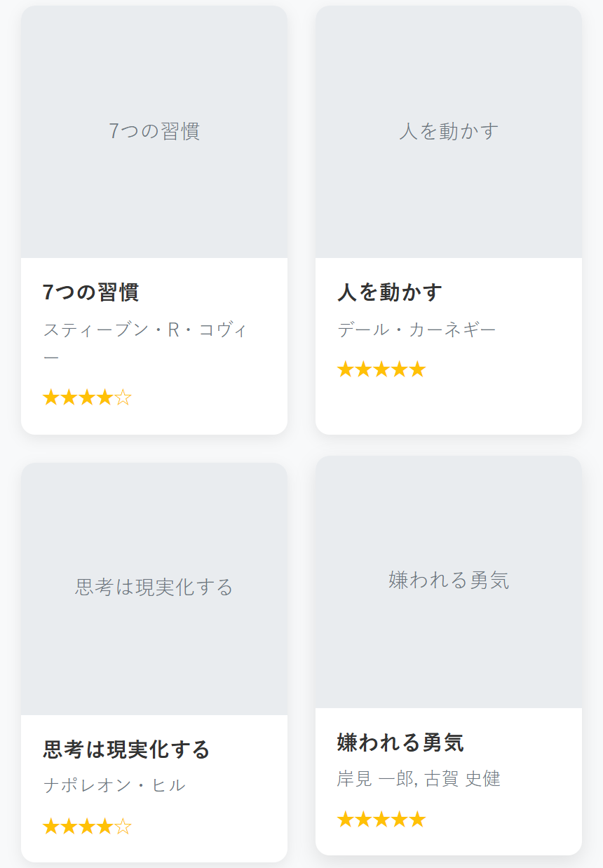Click the bold 人を動かす book title
603x868 pixels.
pyautogui.click(x=390, y=292)
